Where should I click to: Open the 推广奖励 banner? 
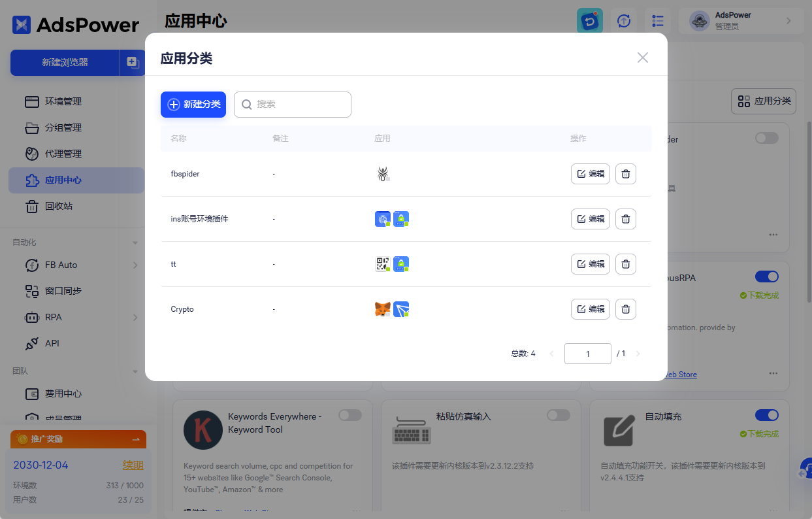click(x=78, y=439)
